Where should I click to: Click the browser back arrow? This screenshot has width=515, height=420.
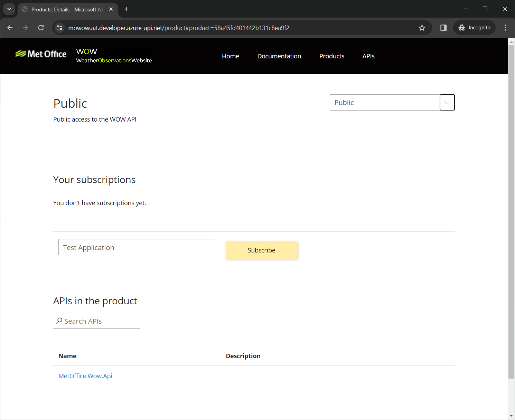pos(10,28)
